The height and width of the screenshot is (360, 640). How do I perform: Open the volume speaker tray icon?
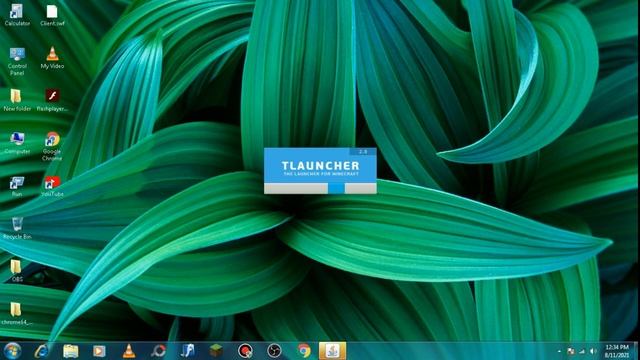click(593, 351)
